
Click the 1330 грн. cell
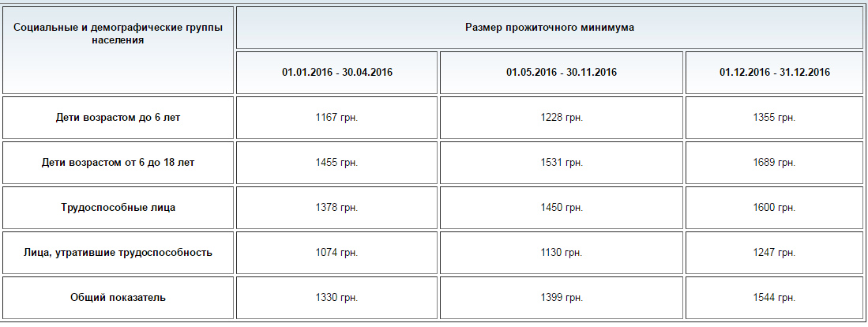[337, 298]
